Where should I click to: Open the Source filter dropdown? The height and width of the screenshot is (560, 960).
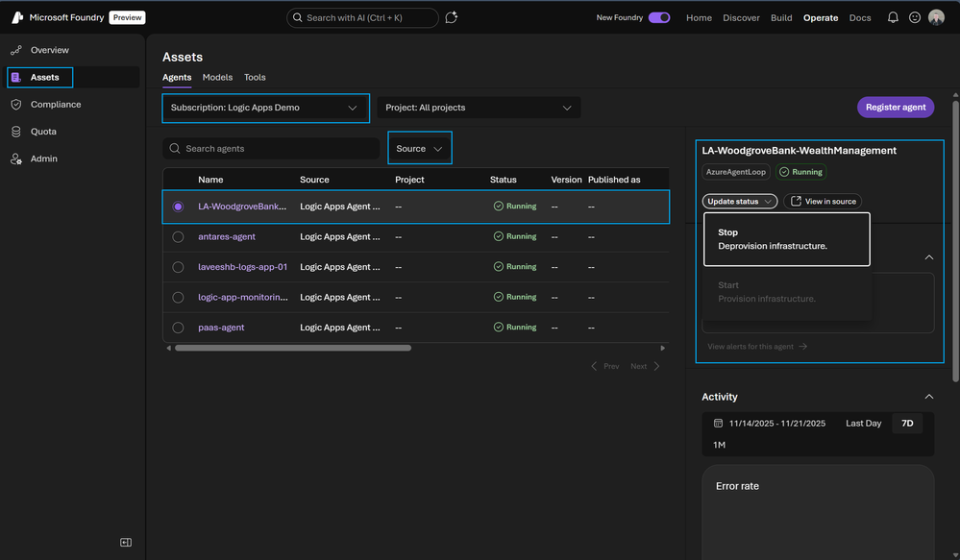point(419,149)
